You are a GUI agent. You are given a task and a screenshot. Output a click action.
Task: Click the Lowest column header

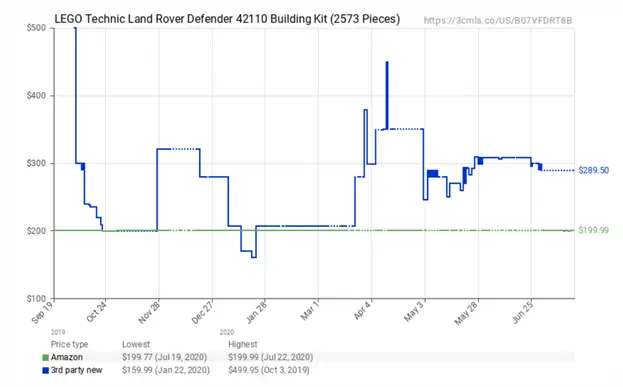pos(136,344)
